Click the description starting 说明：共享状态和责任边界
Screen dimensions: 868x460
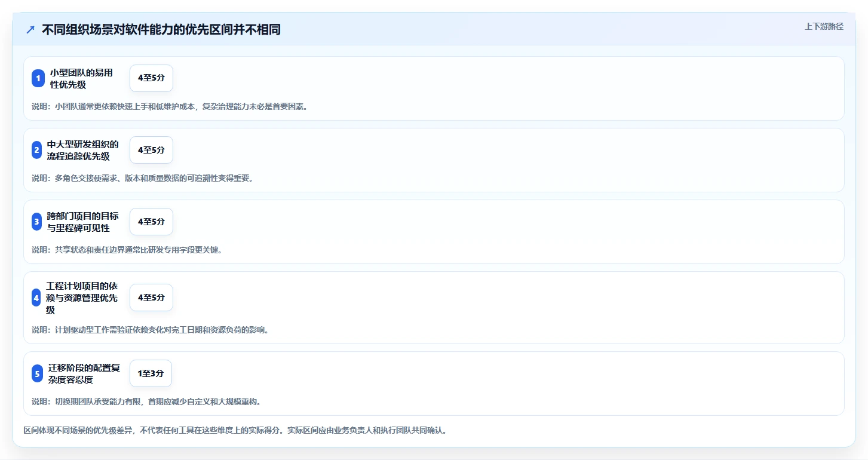pos(127,250)
